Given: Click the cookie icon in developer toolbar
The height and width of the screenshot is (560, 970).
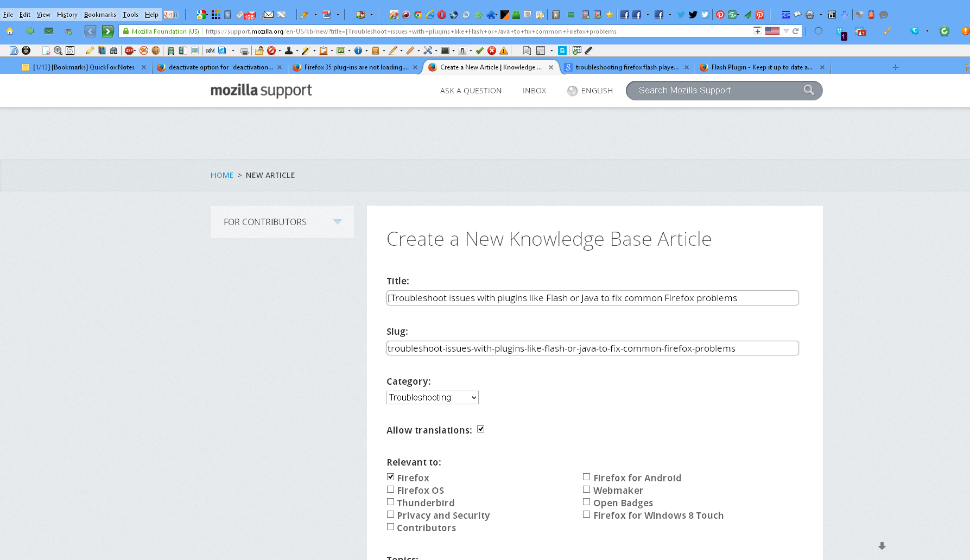Looking at the screenshot, I should [x=156, y=50].
